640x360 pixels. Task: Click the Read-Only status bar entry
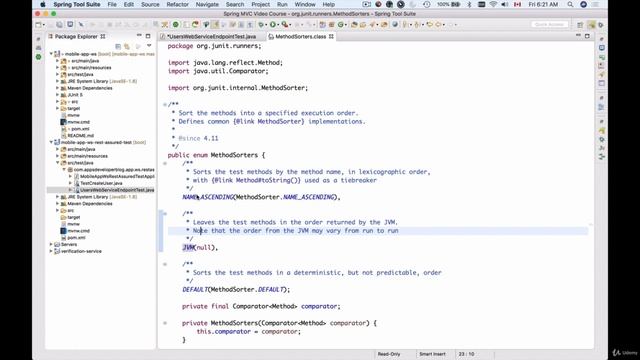[x=389, y=354]
